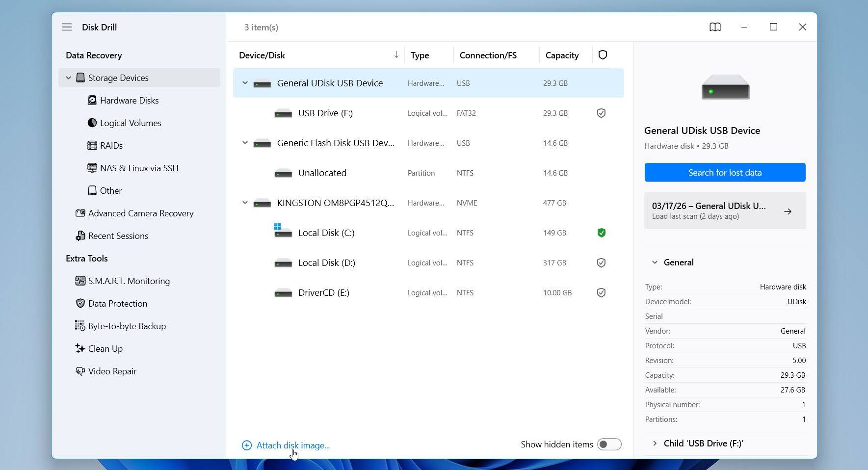The width and height of the screenshot is (868, 470).
Task: Click the Video Repair icon
Action: click(80, 371)
